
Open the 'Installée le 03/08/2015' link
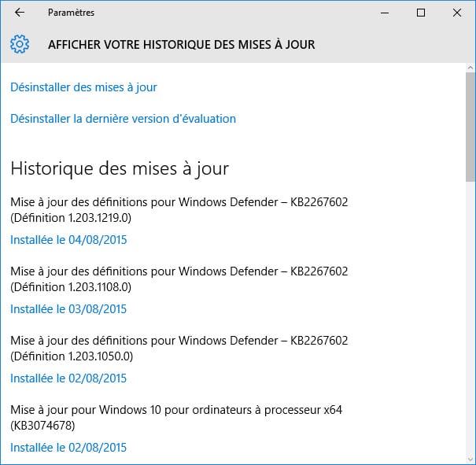(68, 309)
